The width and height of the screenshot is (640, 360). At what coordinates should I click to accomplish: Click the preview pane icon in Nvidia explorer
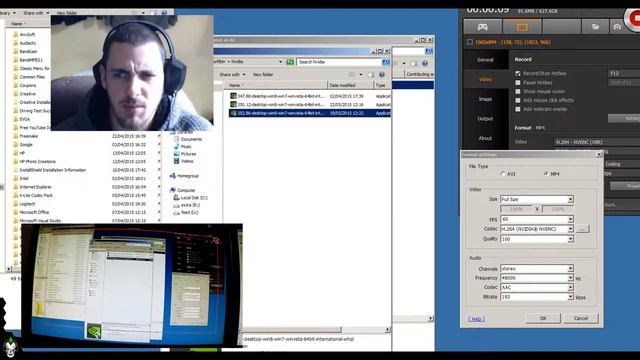click(371, 75)
